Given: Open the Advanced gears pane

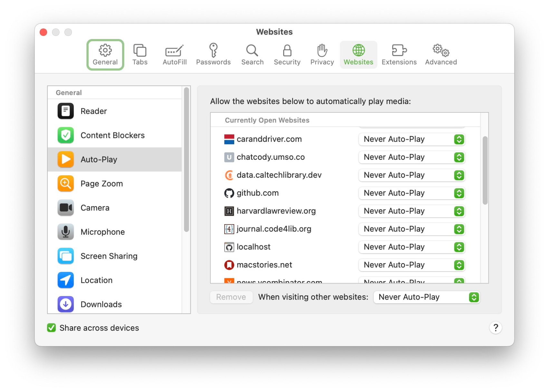Looking at the screenshot, I should coord(440,55).
